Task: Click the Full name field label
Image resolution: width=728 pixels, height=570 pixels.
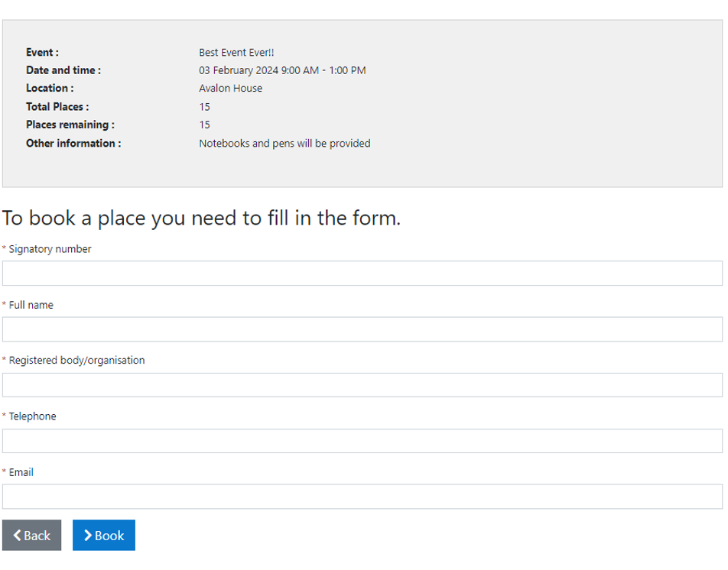Action: [31, 305]
